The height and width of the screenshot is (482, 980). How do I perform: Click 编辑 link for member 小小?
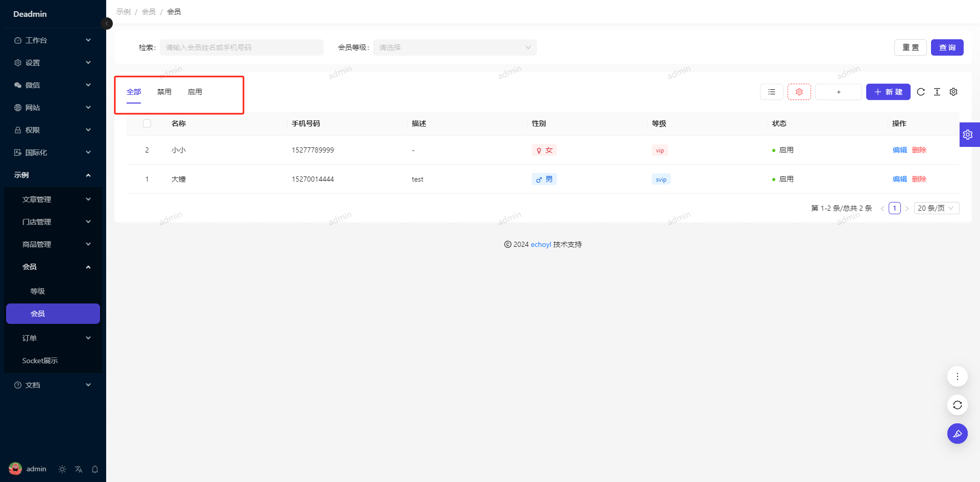(x=899, y=150)
